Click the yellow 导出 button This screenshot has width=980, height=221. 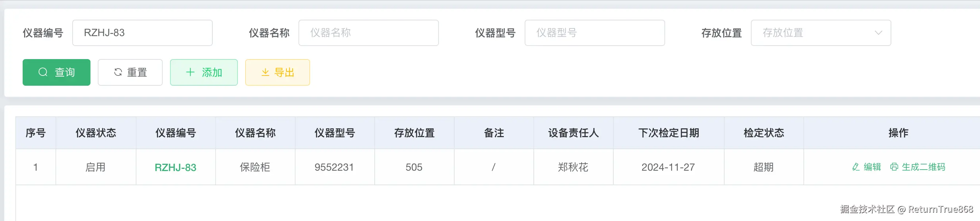click(x=277, y=72)
